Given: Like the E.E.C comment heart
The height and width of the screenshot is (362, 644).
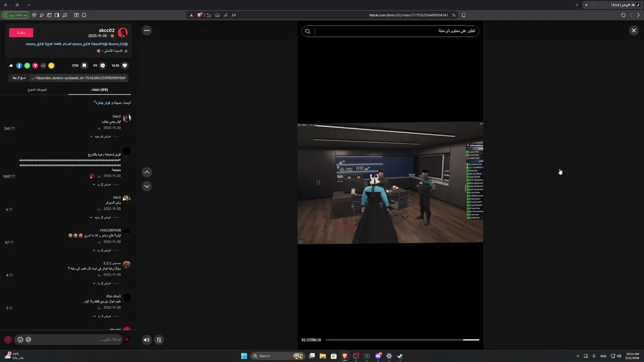Looking at the screenshot, I should click(x=11, y=275).
